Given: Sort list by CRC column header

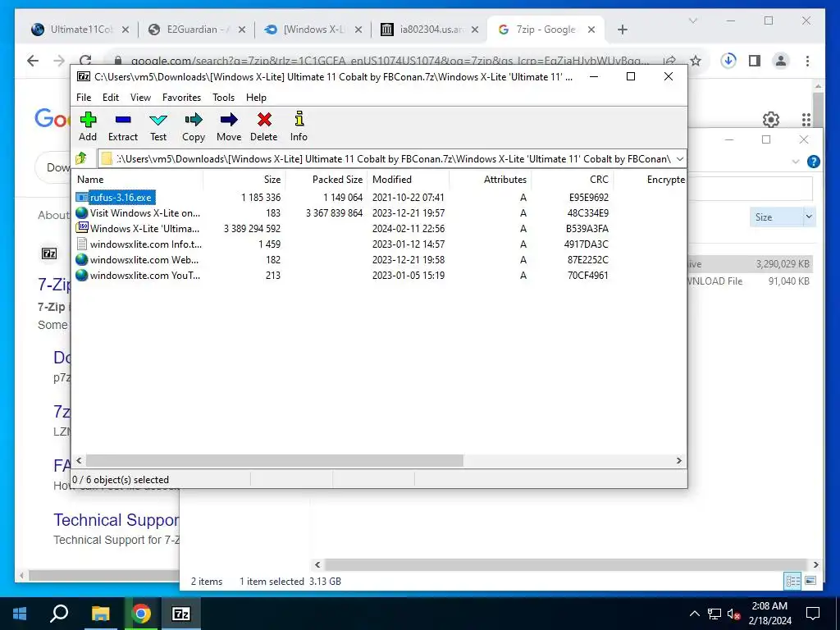Looking at the screenshot, I should [572, 180].
